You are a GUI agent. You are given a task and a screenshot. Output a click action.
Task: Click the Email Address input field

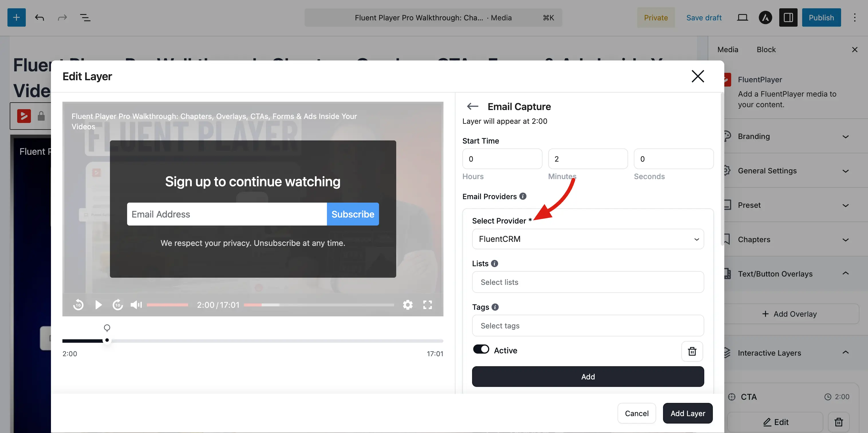click(x=227, y=214)
